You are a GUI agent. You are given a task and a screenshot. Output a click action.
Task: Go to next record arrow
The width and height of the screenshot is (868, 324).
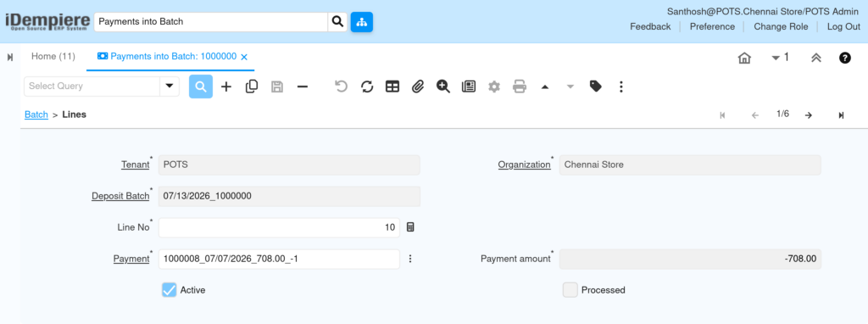click(808, 115)
